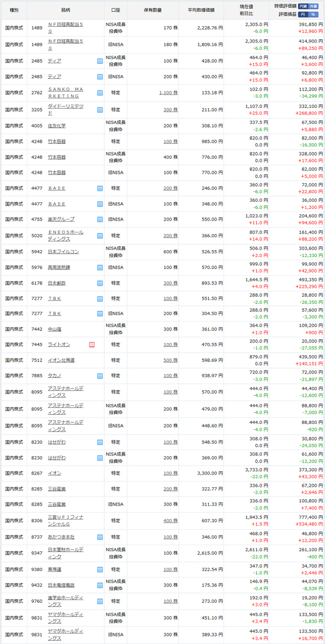Image resolution: width=325 pixels, height=644 pixels.
Task: Click the blue icon beside タカノ
Action: tap(100, 376)
